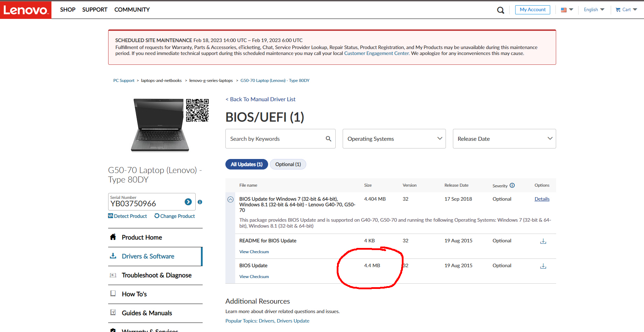View Checksum under 4.4 MB BIOS Update

click(x=254, y=277)
